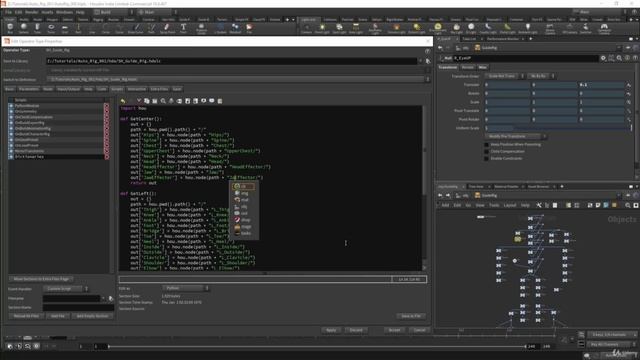
Task: Click the Point Light shelf tool
Action: (x=322, y=28)
